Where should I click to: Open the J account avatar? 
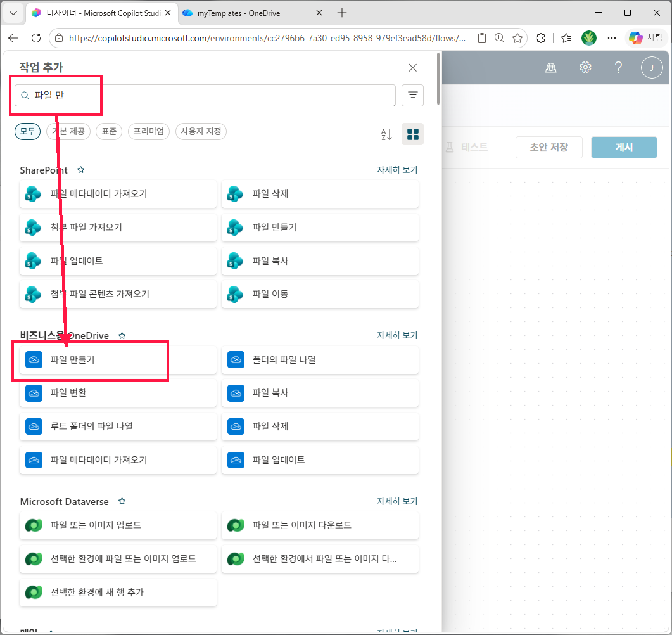[x=652, y=67]
